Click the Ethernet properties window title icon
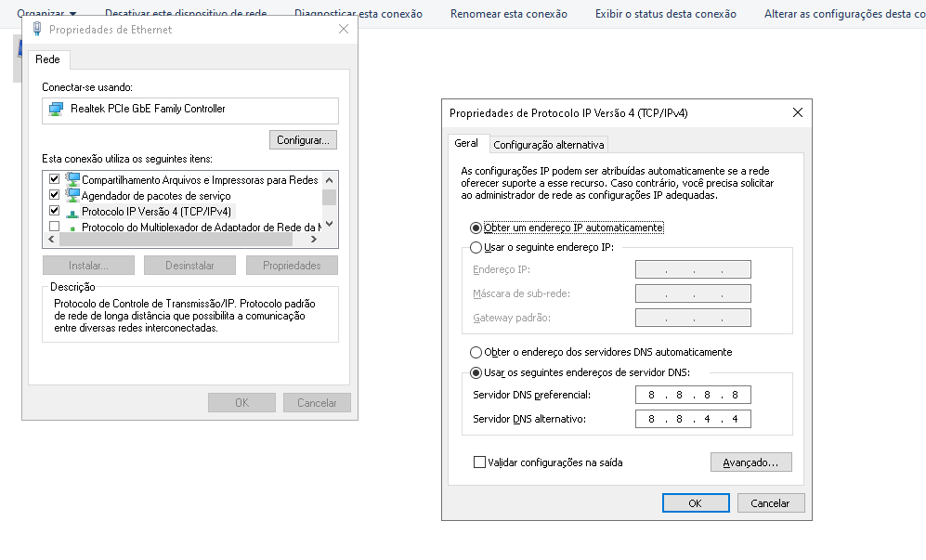926x560 pixels. coord(37,29)
